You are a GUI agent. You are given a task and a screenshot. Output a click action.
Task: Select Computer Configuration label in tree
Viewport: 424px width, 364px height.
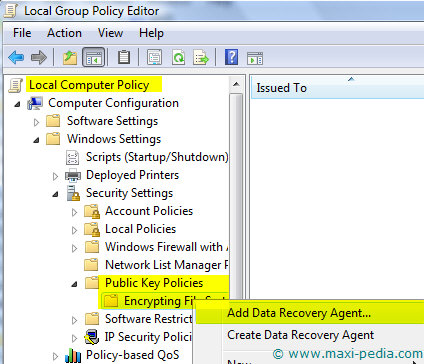(113, 103)
